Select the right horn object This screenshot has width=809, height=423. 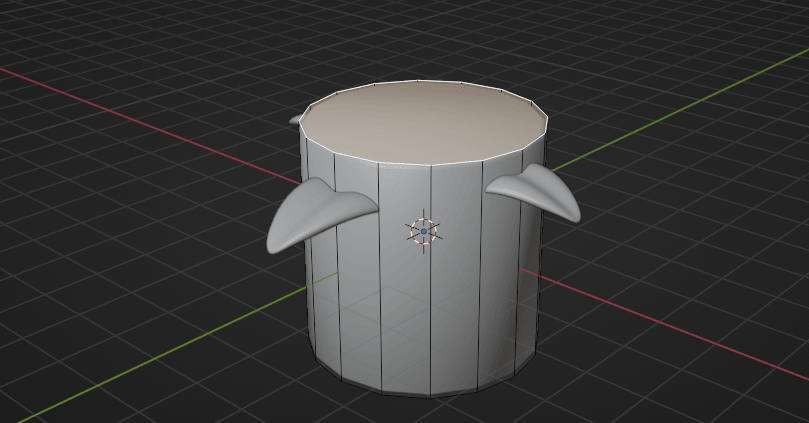536,189
